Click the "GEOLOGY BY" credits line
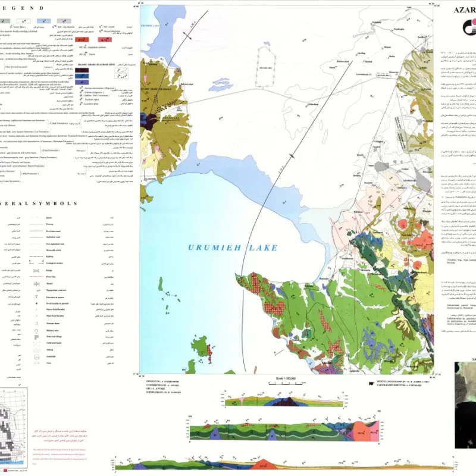Image resolution: width=476 pixels, height=476 pixels. pos(162,381)
